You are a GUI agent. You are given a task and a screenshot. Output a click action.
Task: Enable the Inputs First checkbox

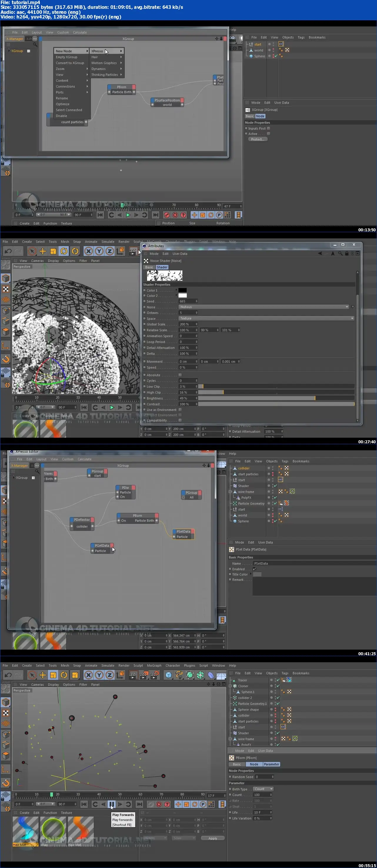(268, 128)
